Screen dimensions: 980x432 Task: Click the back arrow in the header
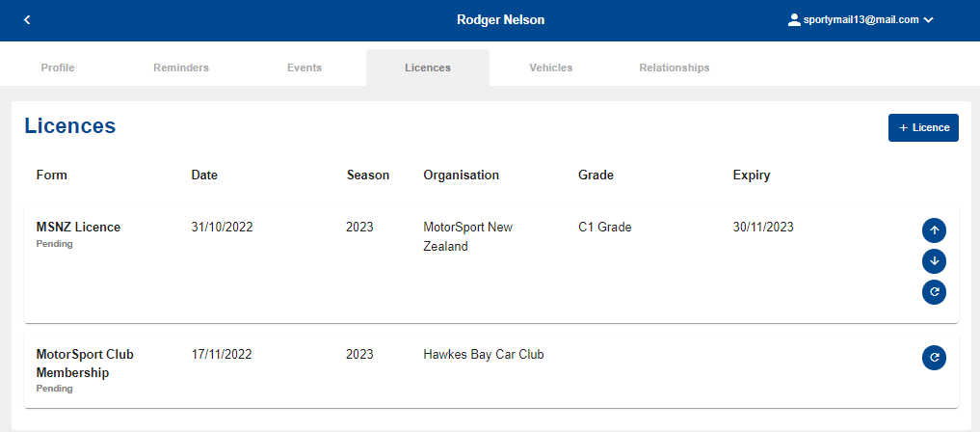pyautogui.click(x=27, y=20)
